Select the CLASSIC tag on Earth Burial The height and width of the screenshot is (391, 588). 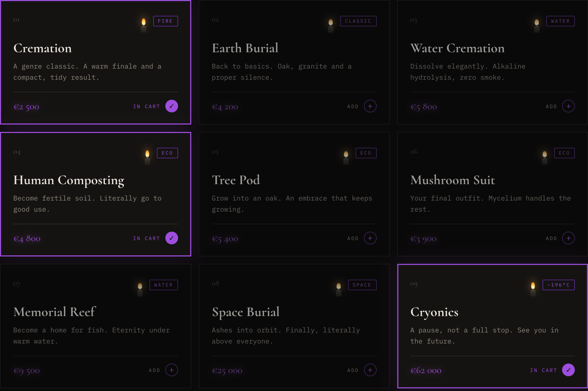tap(358, 21)
